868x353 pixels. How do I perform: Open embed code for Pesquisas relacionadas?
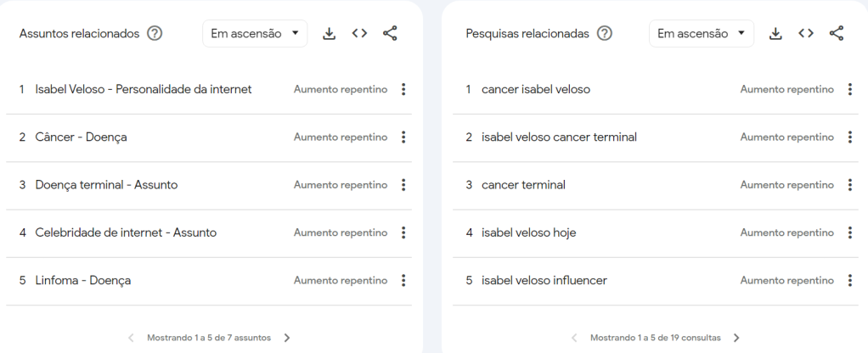click(806, 34)
